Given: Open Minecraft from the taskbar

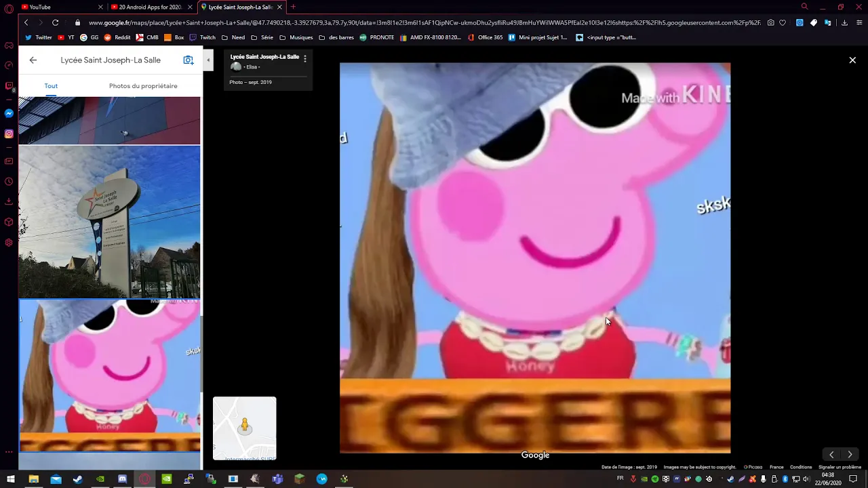Looking at the screenshot, I should pyautogui.click(x=300, y=479).
